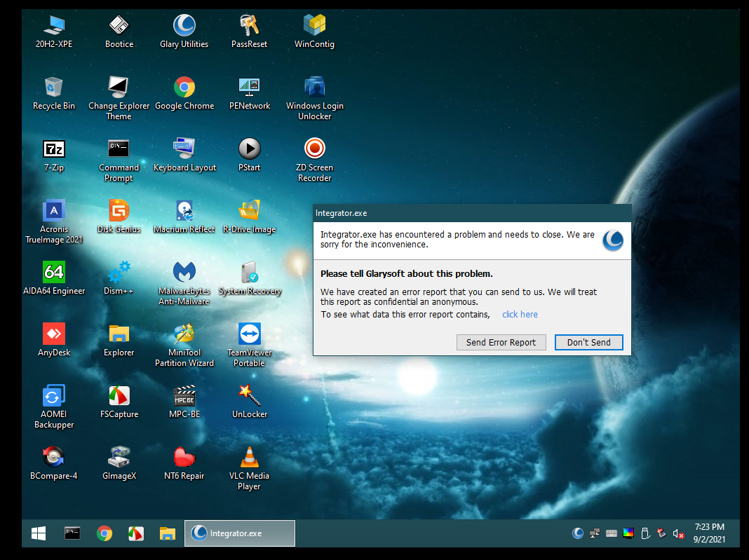This screenshot has height=560, width=749.
Task: Open the R-Drive Image icon
Action: pos(250,217)
